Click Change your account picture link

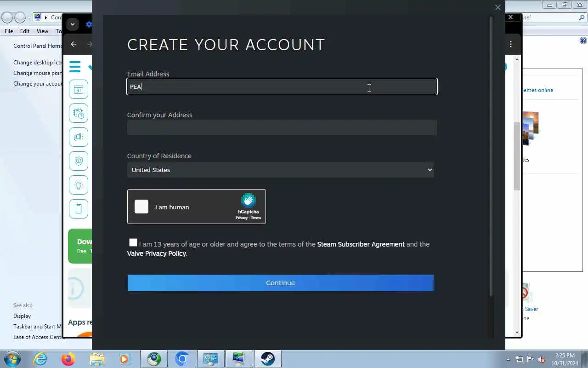coord(37,84)
